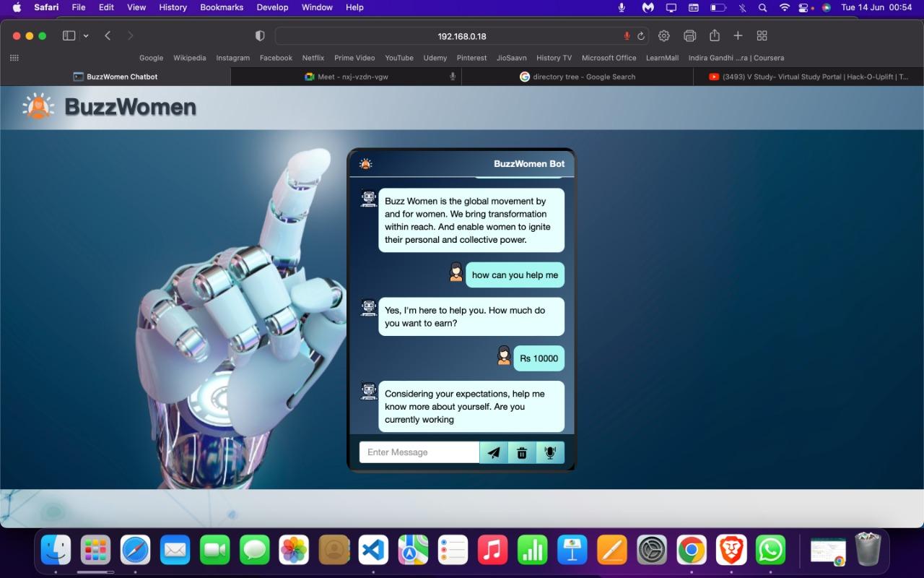Click the BuzzWomen Bot title text
This screenshot has width=924, height=578.
[x=529, y=164]
